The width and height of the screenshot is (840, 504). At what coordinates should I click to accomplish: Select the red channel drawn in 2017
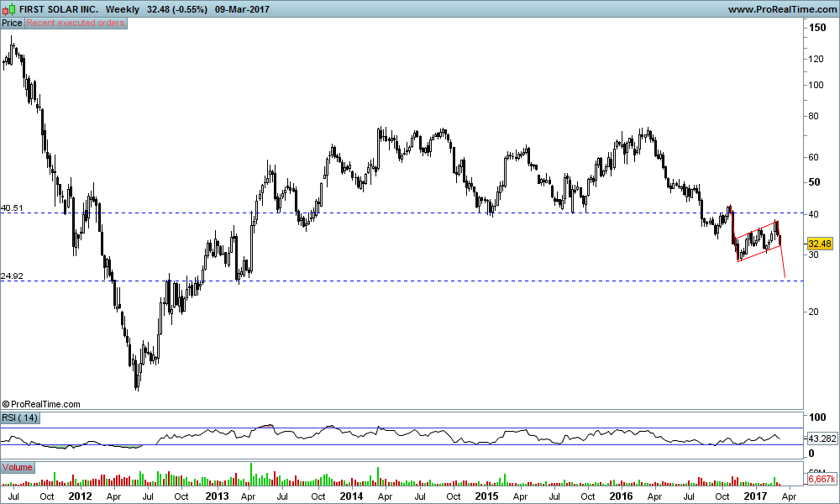coord(758,241)
